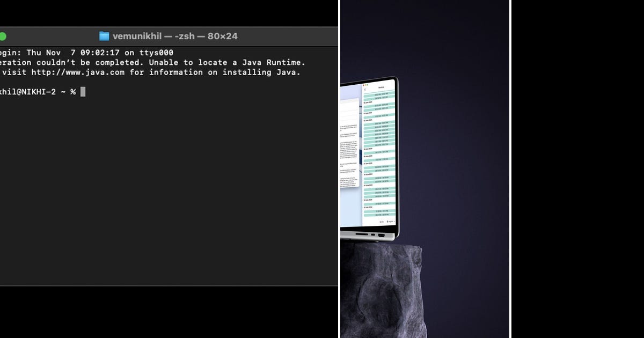Click the Terminal title reading vemunikhil — -zsh
This screenshot has width=644, height=338.
pyautogui.click(x=172, y=36)
